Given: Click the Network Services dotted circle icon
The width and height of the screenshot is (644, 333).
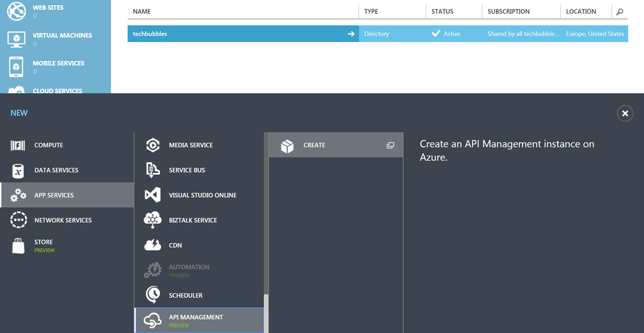Looking at the screenshot, I should (18, 220).
